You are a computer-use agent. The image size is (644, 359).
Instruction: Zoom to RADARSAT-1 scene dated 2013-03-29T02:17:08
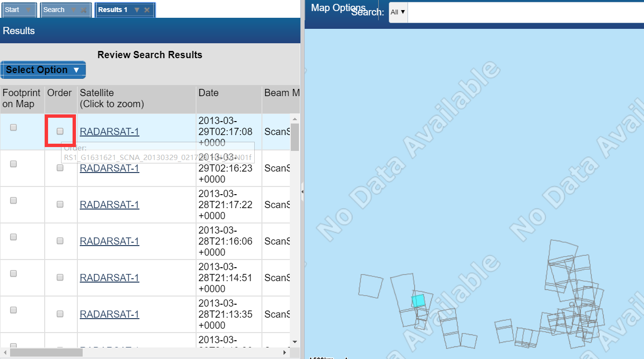point(110,132)
